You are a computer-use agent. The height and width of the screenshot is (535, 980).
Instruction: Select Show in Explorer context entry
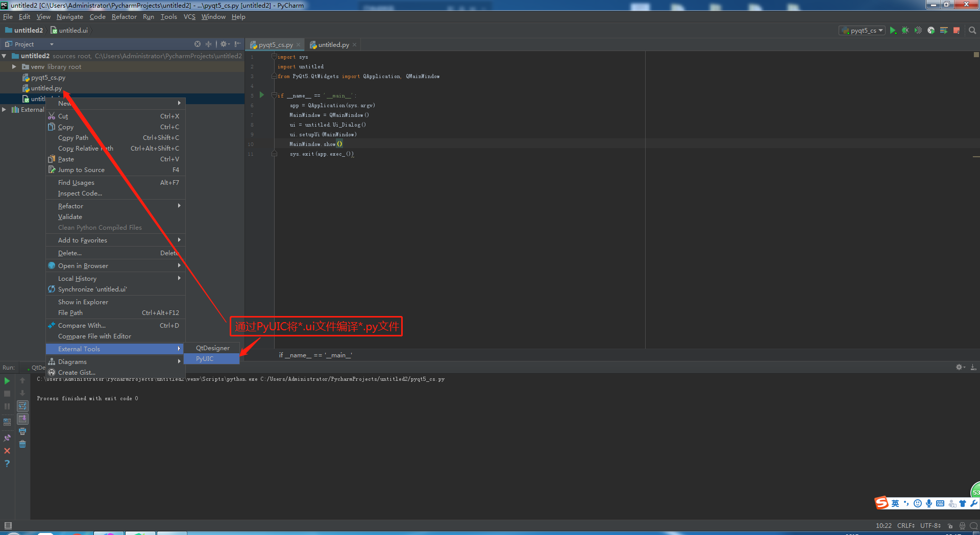(x=115, y=302)
